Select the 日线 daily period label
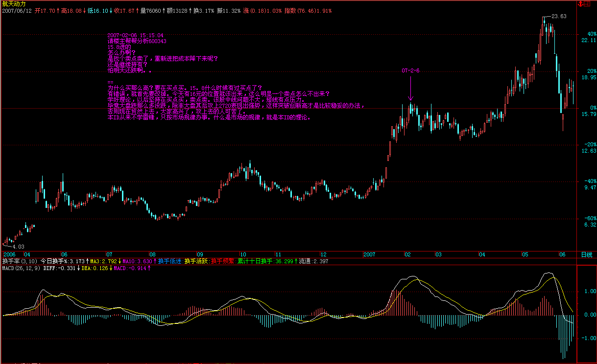The height and width of the screenshot is (364, 597). coord(586,255)
